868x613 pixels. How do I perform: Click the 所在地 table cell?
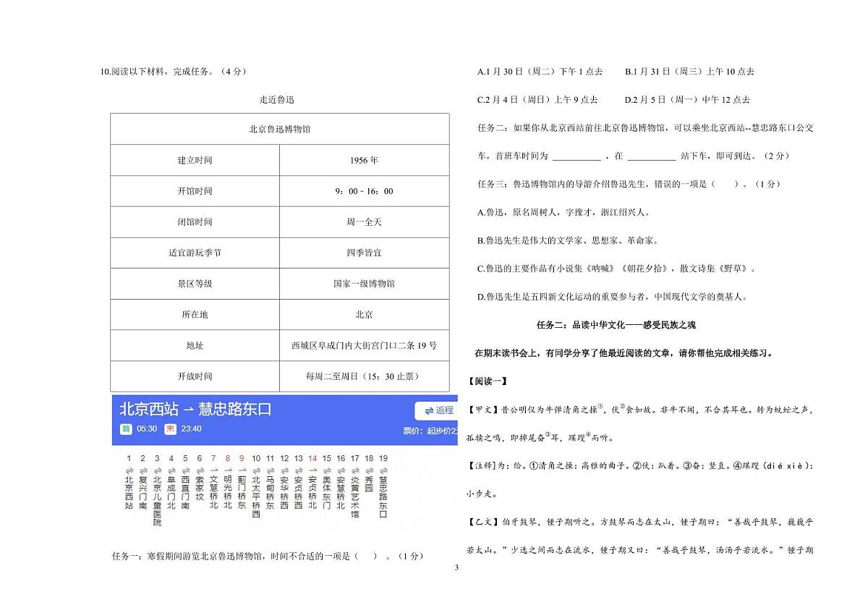pos(195,315)
